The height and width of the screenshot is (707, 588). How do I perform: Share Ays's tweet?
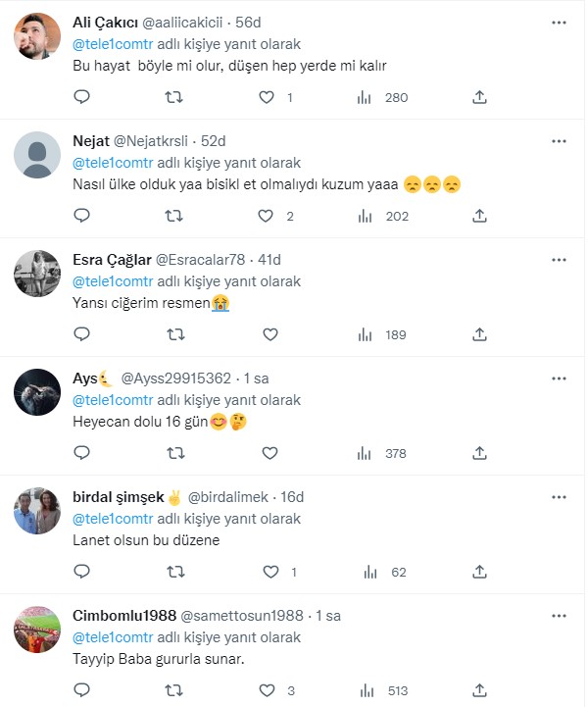click(x=479, y=453)
